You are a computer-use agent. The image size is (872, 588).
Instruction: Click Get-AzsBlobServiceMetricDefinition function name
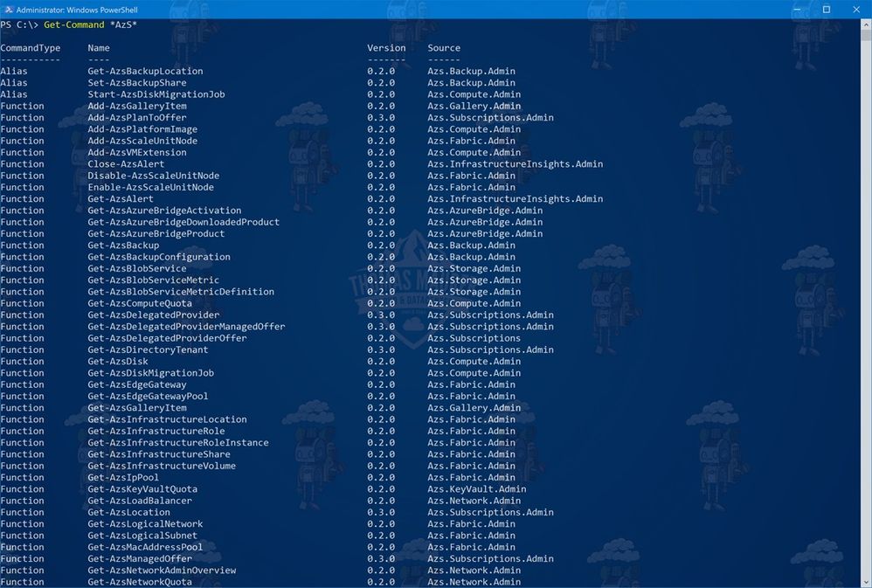pyautogui.click(x=181, y=292)
